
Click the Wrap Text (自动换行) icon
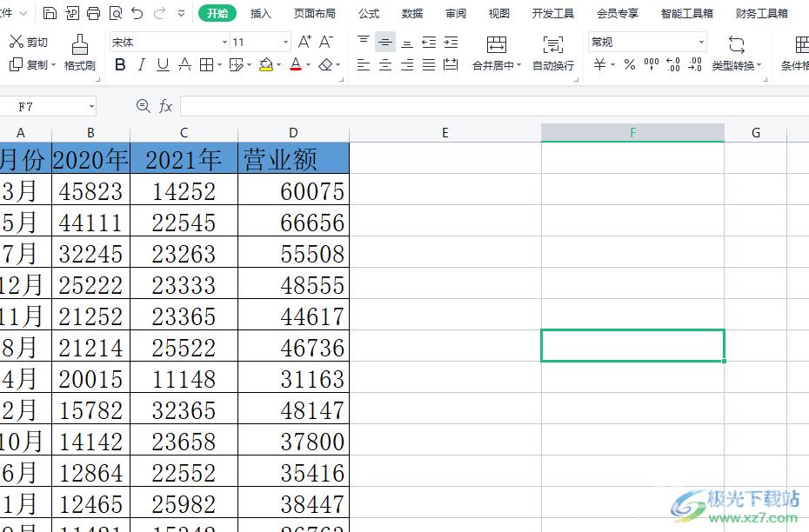pos(553,45)
